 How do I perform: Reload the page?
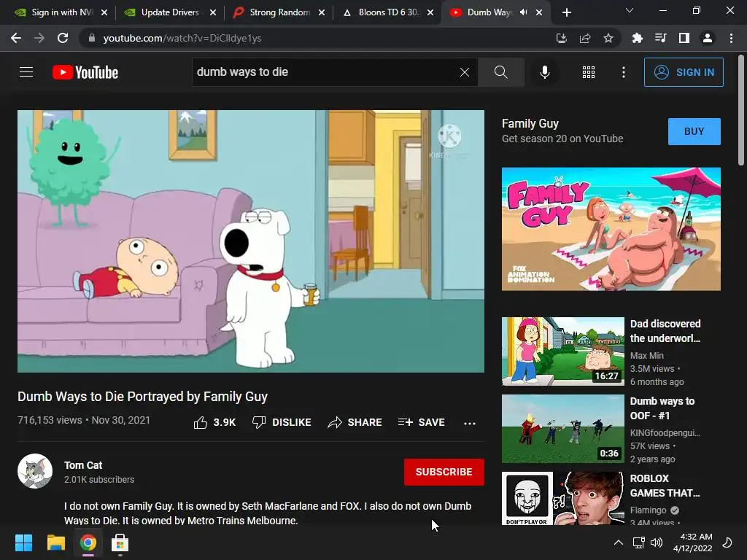pyautogui.click(x=63, y=38)
